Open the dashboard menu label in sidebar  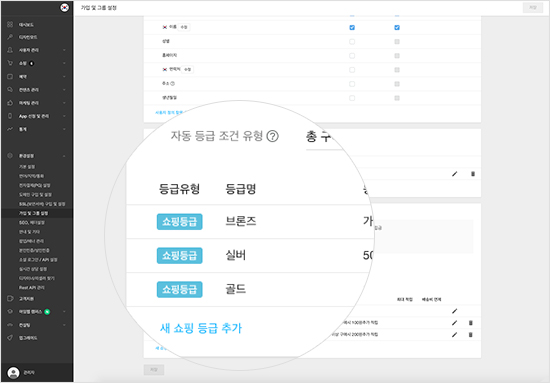(x=26, y=25)
